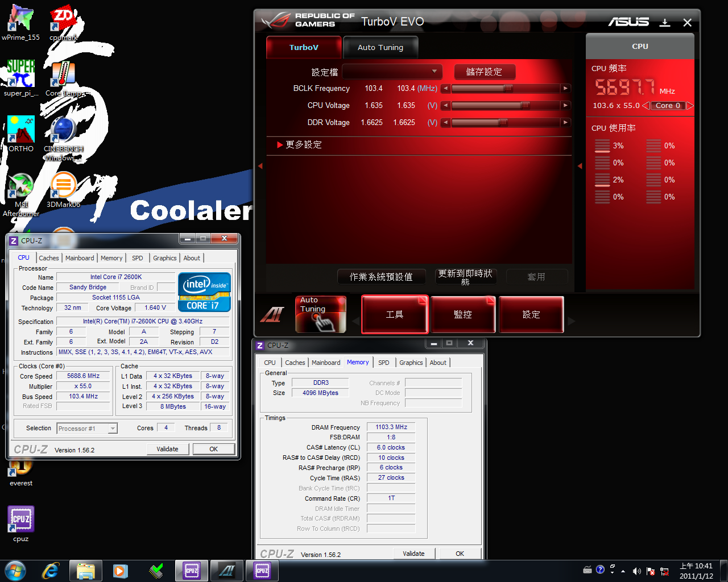Launch the cpuz desktop shortcut
This screenshot has width=728, height=582.
[21, 524]
